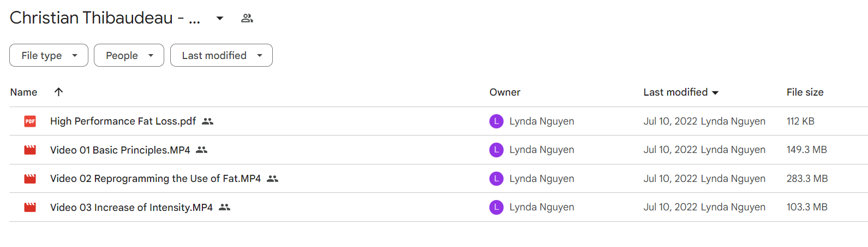Click the Owner column header
Viewport: 868px width, 247px height.
pos(505,92)
